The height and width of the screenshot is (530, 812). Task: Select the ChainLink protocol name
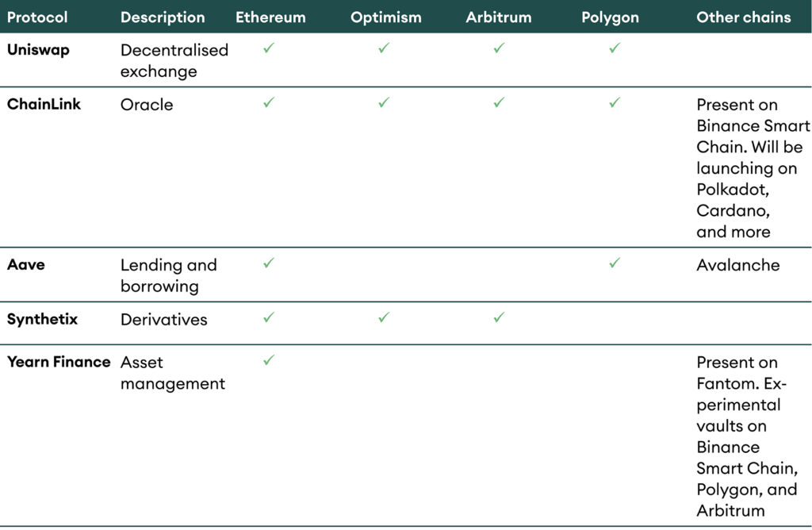[x=44, y=104]
